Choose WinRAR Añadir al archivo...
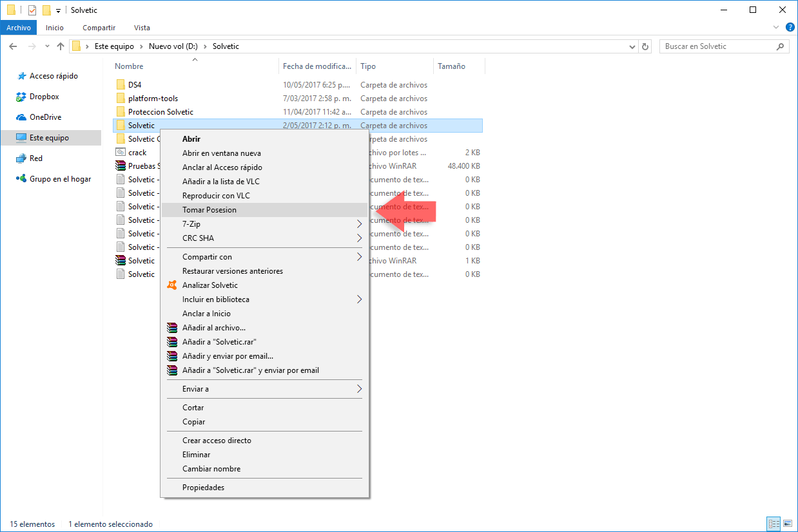This screenshot has height=532, width=798. 264,328
